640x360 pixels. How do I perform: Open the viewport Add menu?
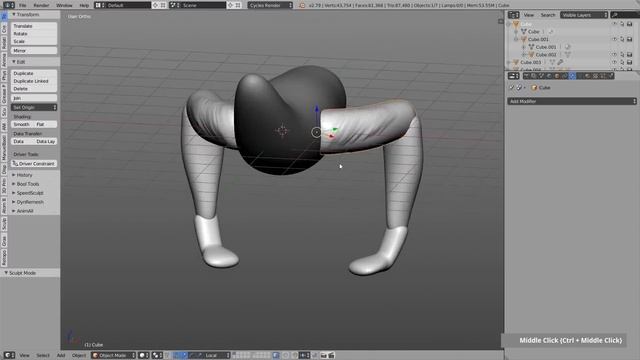click(61, 356)
